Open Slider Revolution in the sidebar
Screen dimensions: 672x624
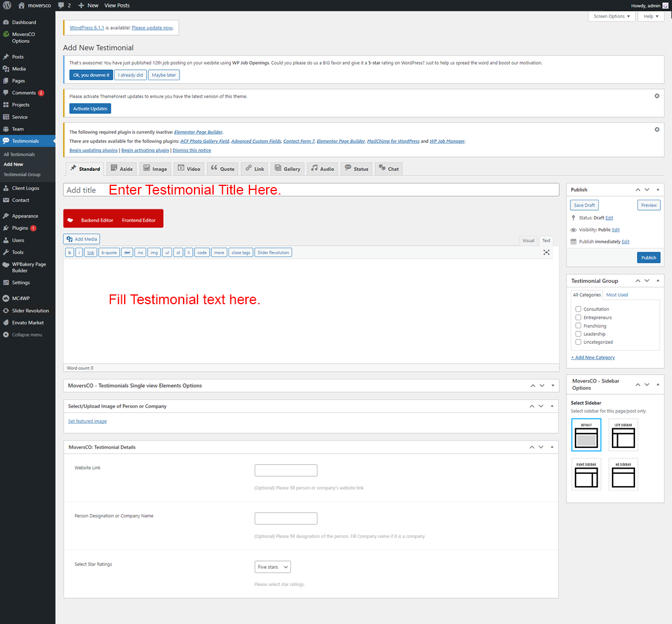point(30,311)
